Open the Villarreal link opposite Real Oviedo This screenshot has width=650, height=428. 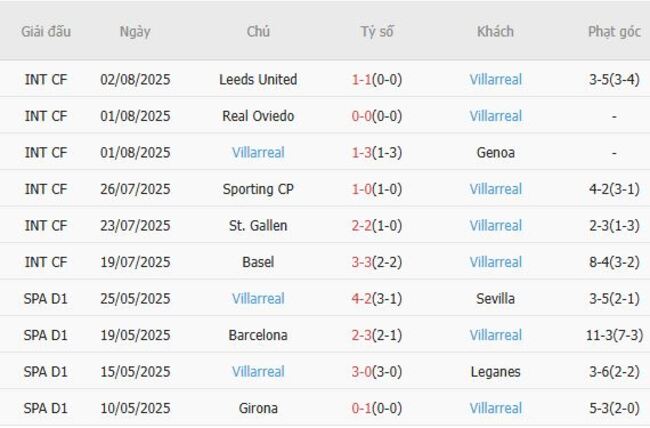[x=495, y=116]
